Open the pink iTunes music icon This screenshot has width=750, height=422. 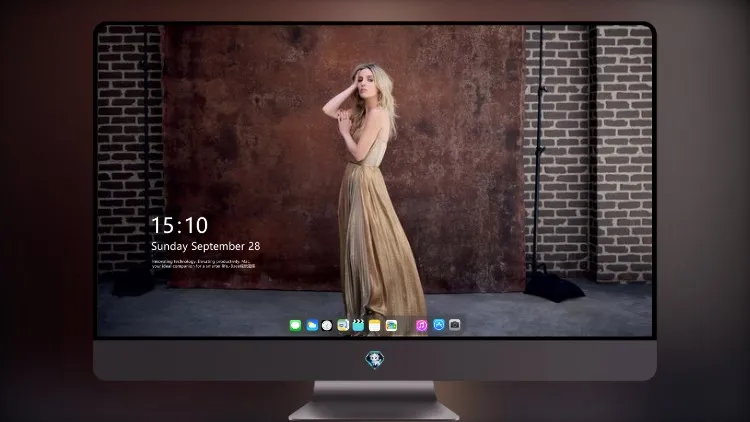click(421, 325)
